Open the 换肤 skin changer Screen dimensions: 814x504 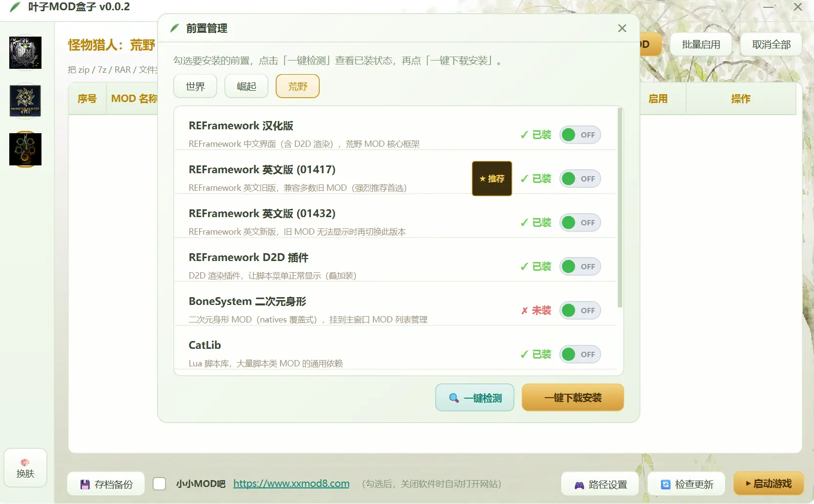coord(25,468)
